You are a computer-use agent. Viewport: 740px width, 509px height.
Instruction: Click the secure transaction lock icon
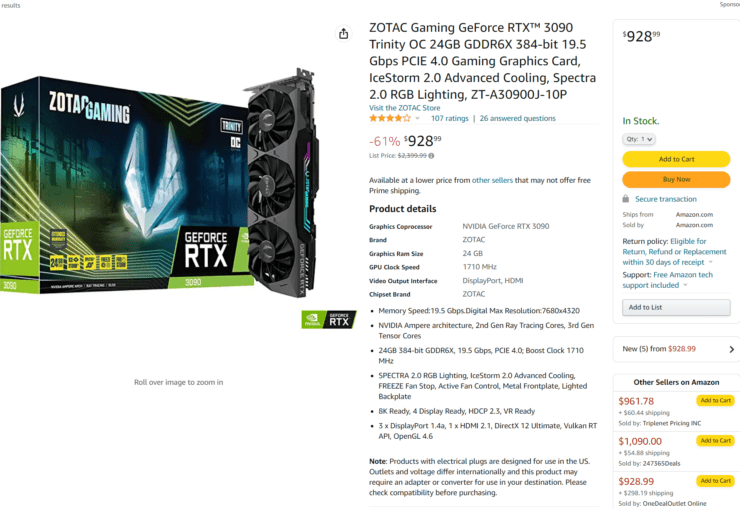click(625, 199)
